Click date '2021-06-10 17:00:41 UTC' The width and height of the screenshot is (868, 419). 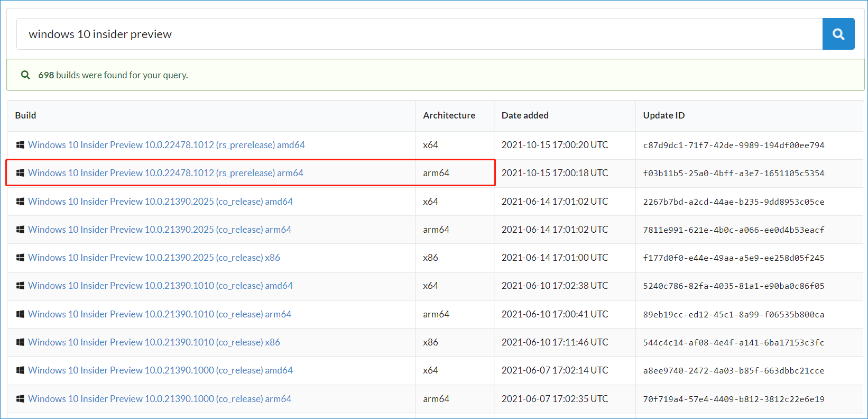555,314
